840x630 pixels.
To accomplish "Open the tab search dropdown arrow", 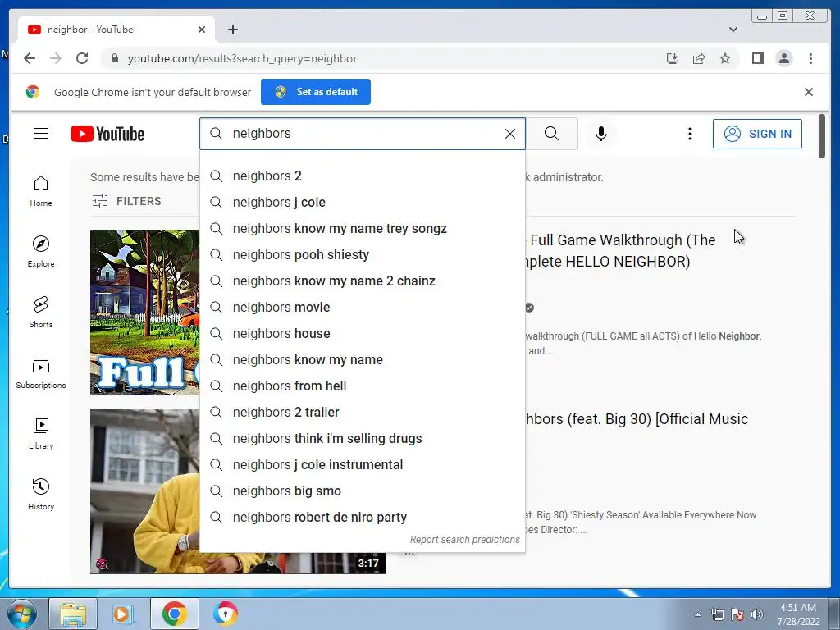I will point(733,30).
